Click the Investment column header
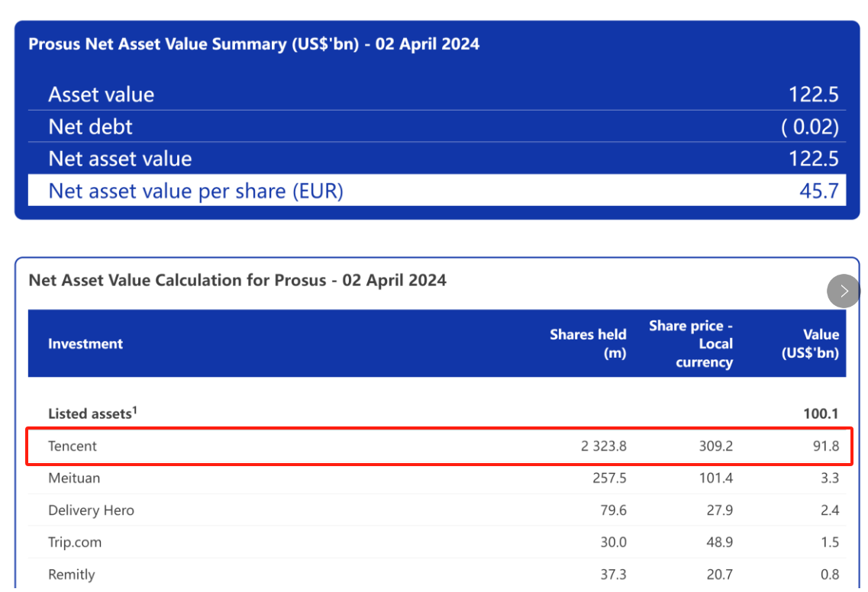 point(86,344)
